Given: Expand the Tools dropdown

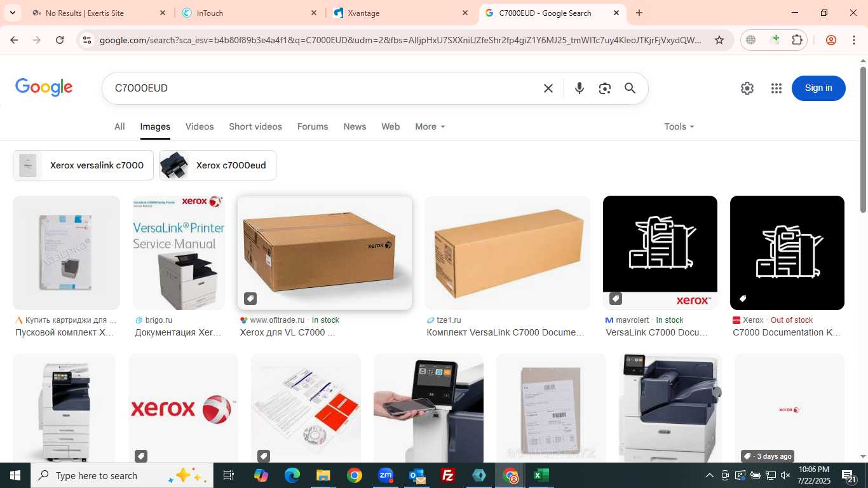Looking at the screenshot, I should pos(679,126).
